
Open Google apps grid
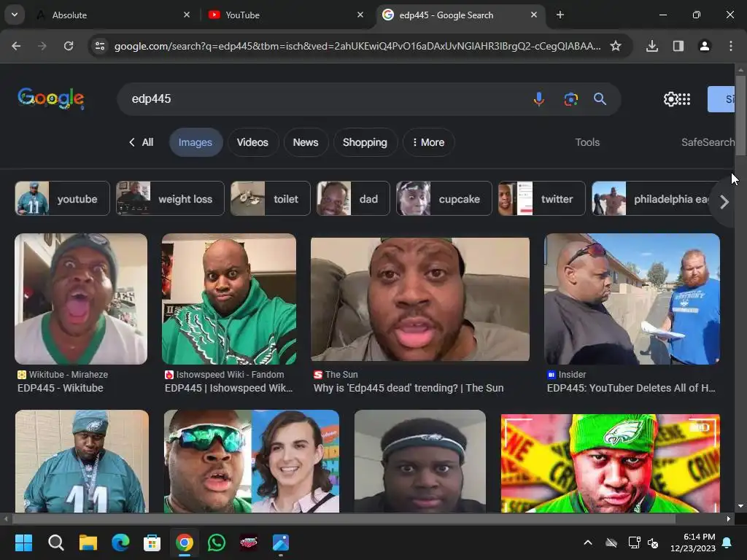point(684,99)
